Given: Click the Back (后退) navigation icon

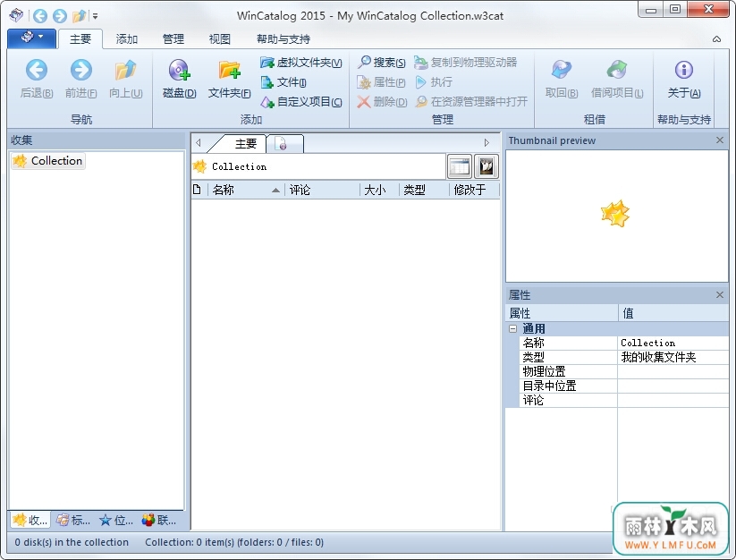Looking at the screenshot, I should coord(37,71).
